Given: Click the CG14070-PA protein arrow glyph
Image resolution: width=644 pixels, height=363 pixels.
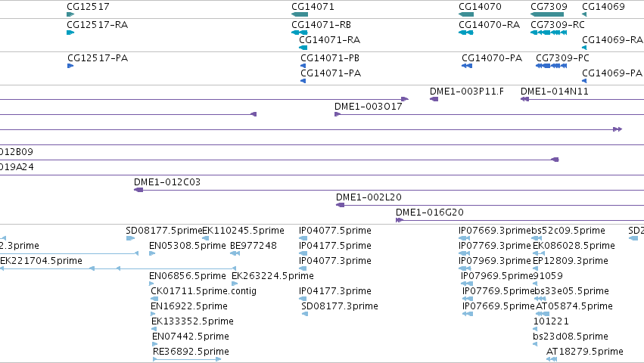Looking at the screenshot, I should [467, 66].
